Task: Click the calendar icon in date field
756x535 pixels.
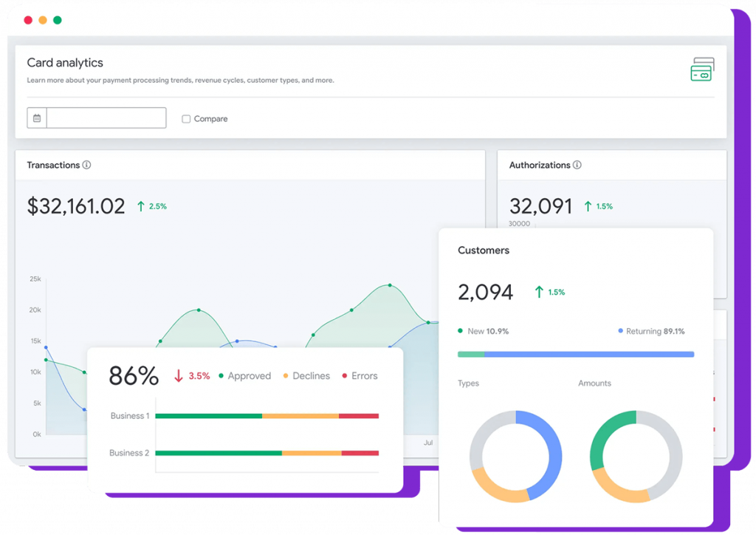Action: click(x=37, y=118)
